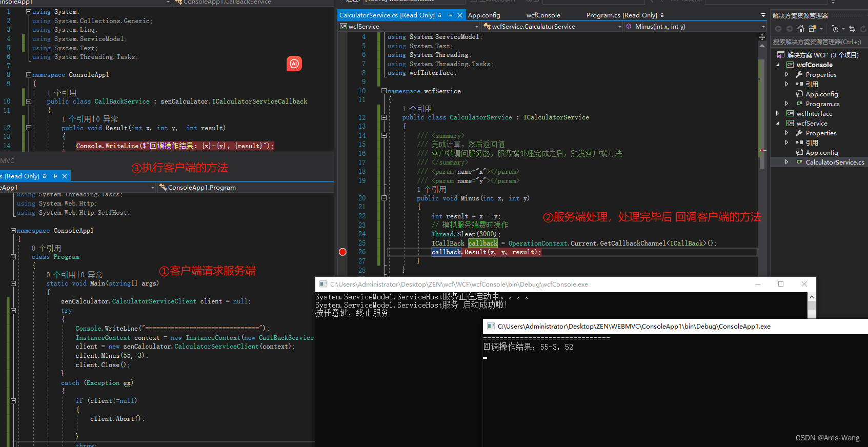Expand the Program.cs node in wcfConsole
Screen dimensions: 868x447
(786, 104)
